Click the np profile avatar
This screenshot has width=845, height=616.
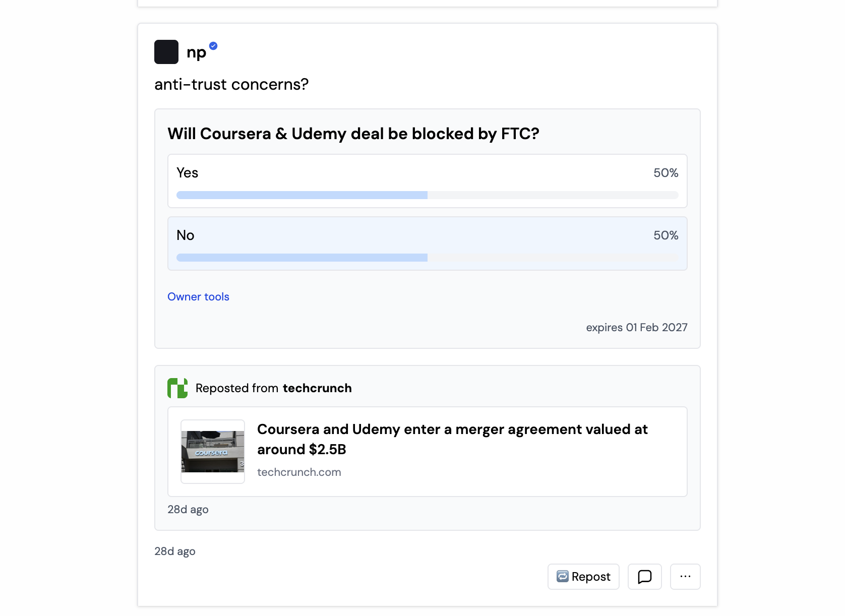(166, 52)
